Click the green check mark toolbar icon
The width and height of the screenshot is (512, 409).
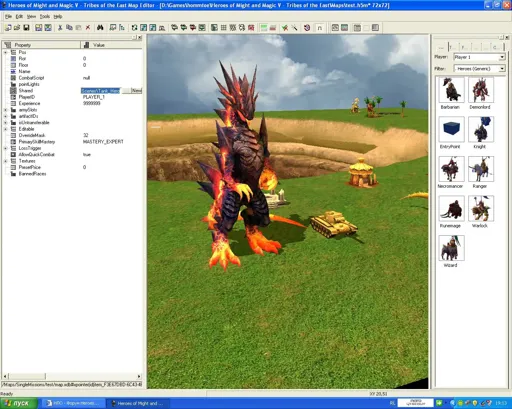click(285, 28)
